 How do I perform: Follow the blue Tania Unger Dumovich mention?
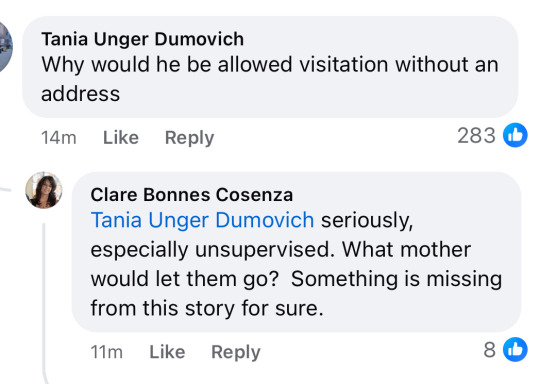coord(202,220)
